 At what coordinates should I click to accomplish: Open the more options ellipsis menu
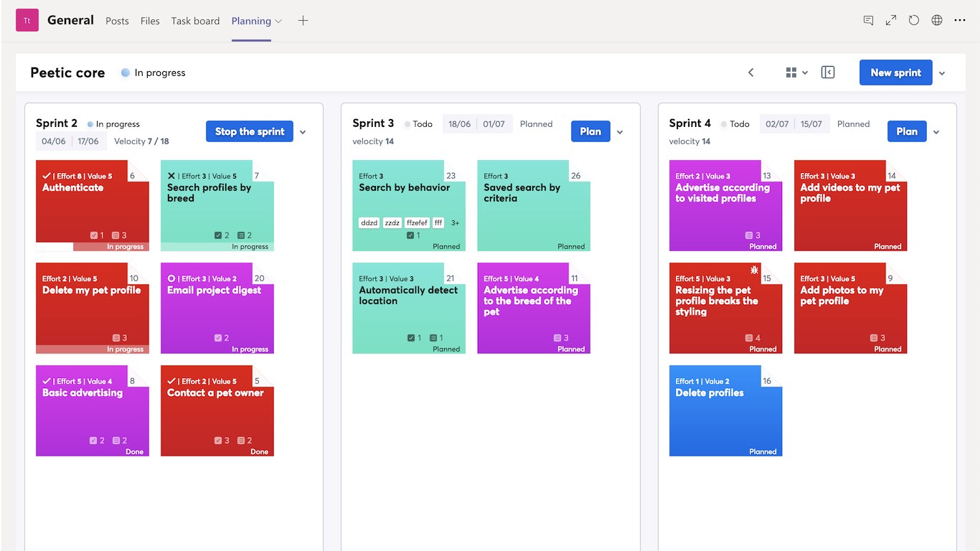coord(960,21)
